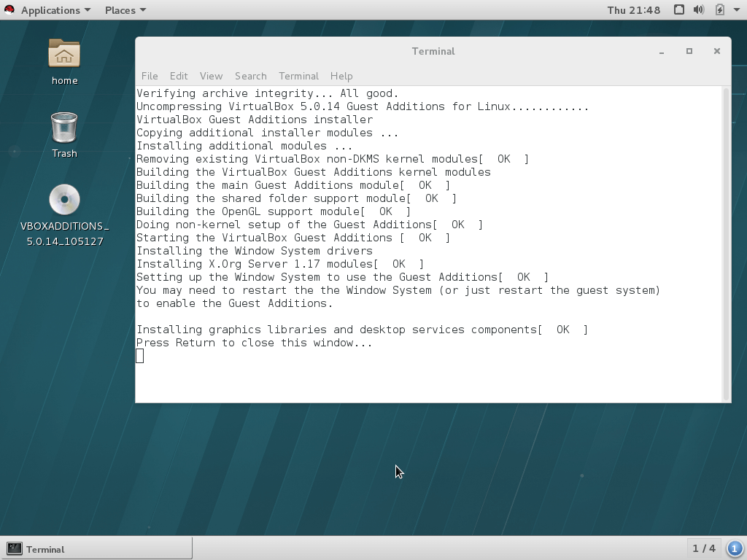Click 'Installing additional modules ...' line
The height and width of the screenshot is (560, 747).
pos(244,146)
